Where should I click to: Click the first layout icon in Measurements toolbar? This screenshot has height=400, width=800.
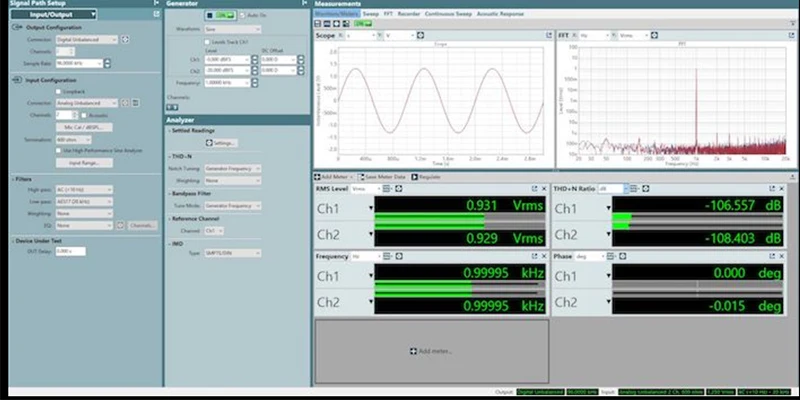point(318,23)
